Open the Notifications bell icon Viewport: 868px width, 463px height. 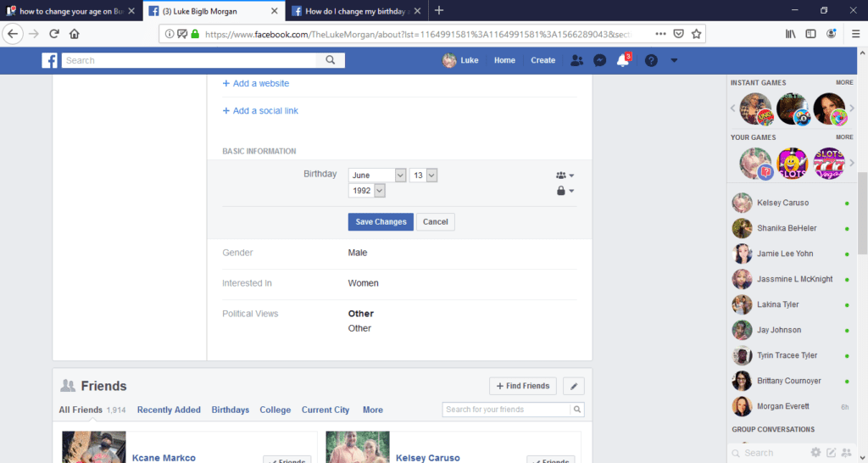pos(623,60)
